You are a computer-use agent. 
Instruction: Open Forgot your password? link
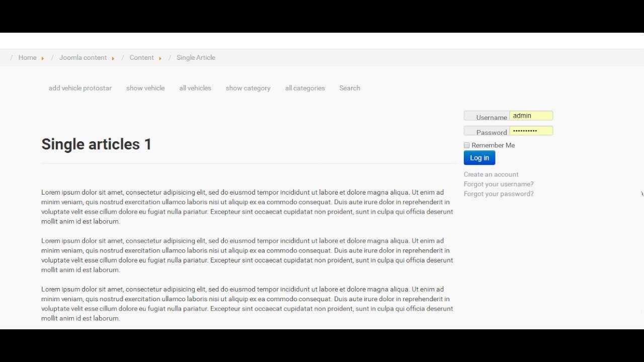coord(499,194)
